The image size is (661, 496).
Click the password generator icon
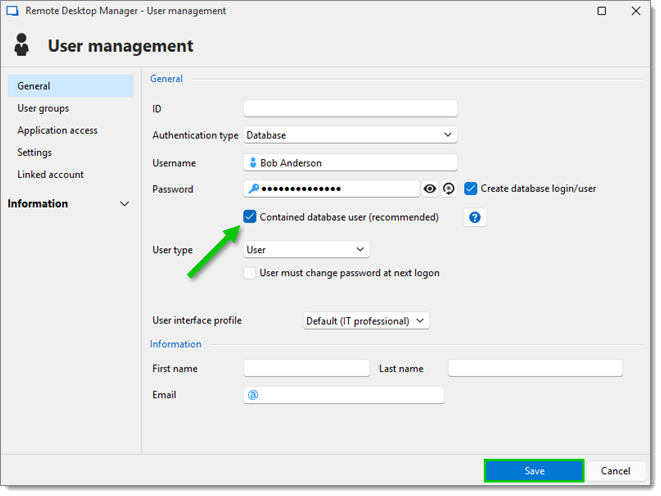[x=449, y=189]
